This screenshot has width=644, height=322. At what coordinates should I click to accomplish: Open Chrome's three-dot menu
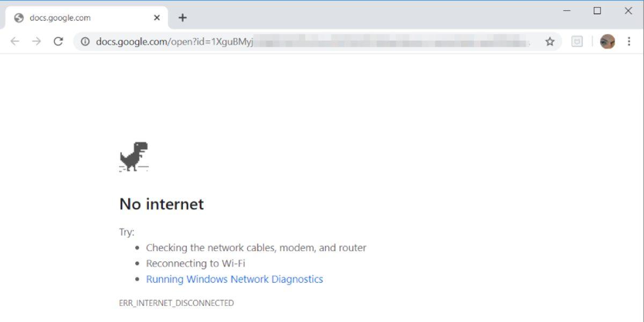(x=629, y=41)
